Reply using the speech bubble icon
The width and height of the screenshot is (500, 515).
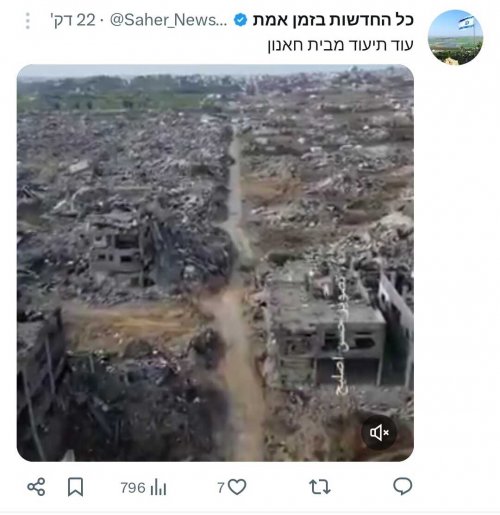[403, 487]
